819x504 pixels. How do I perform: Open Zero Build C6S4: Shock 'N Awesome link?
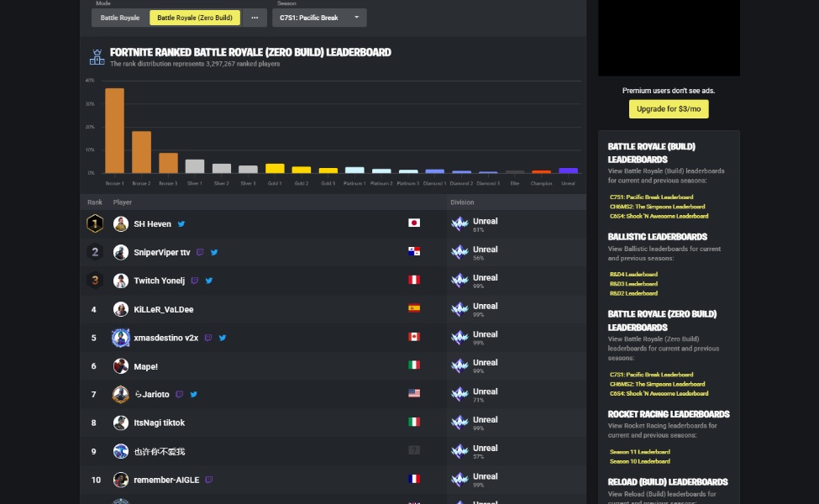[659, 394]
